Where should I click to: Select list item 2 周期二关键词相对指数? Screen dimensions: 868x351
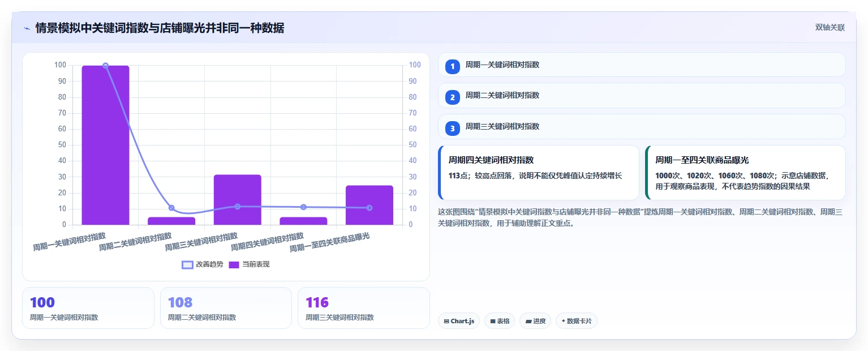642,96
